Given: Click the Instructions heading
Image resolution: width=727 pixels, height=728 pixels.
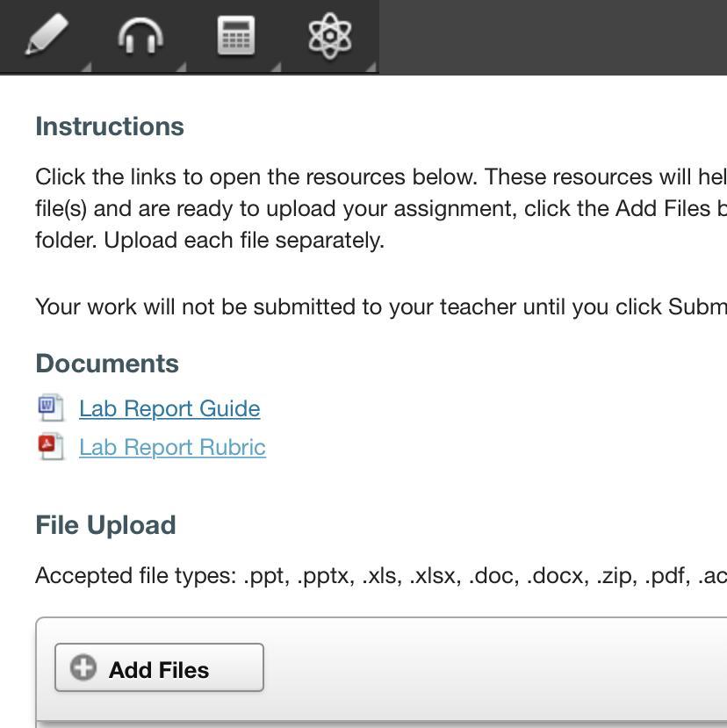Looking at the screenshot, I should click(x=110, y=126).
